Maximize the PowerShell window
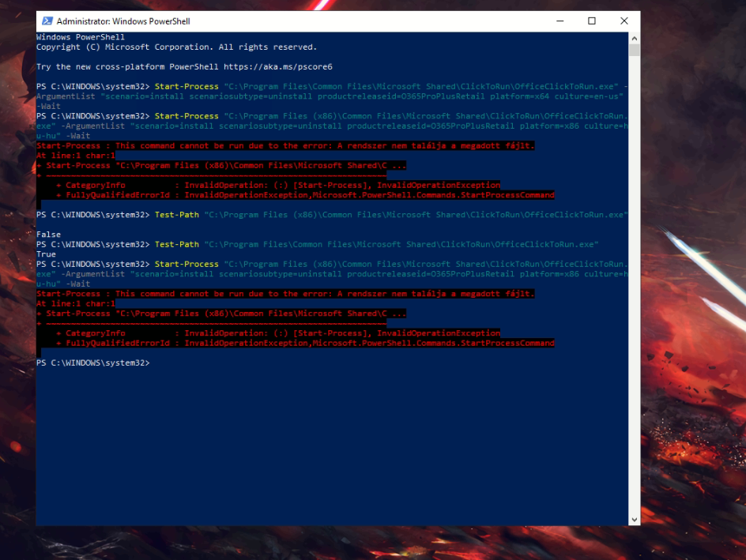 pyautogui.click(x=591, y=21)
